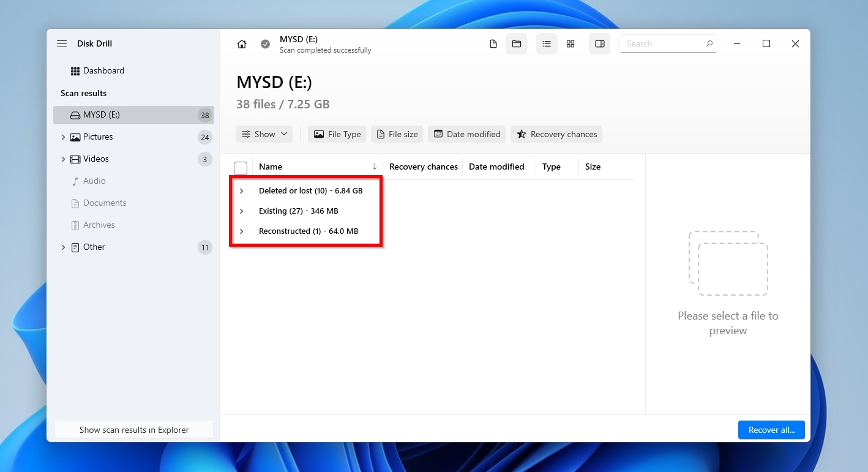Toggle the preview panel icon
868x472 pixels.
click(600, 44)
